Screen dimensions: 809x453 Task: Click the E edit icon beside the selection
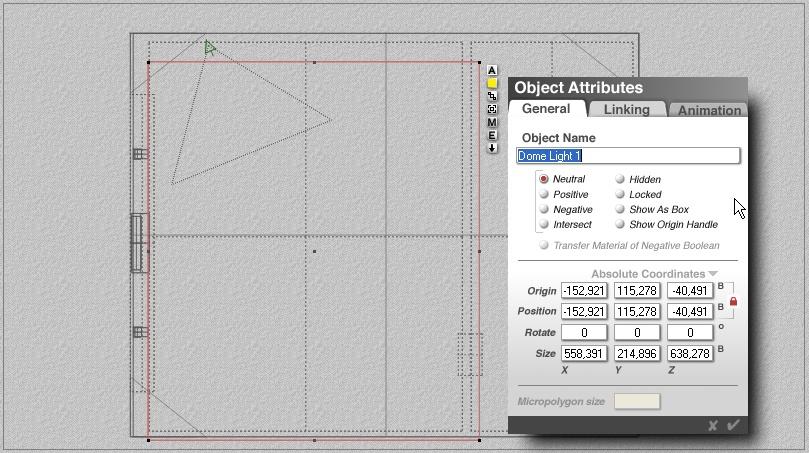tap(492, 135)
